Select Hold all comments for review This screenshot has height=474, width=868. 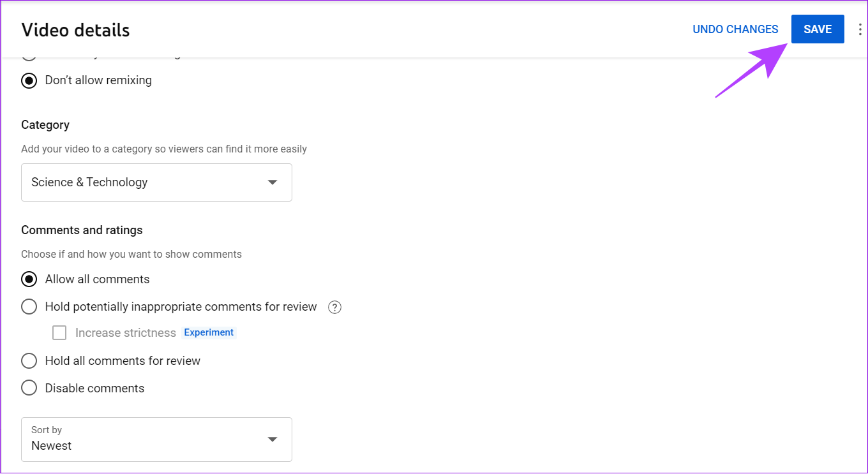pos(29,361)
